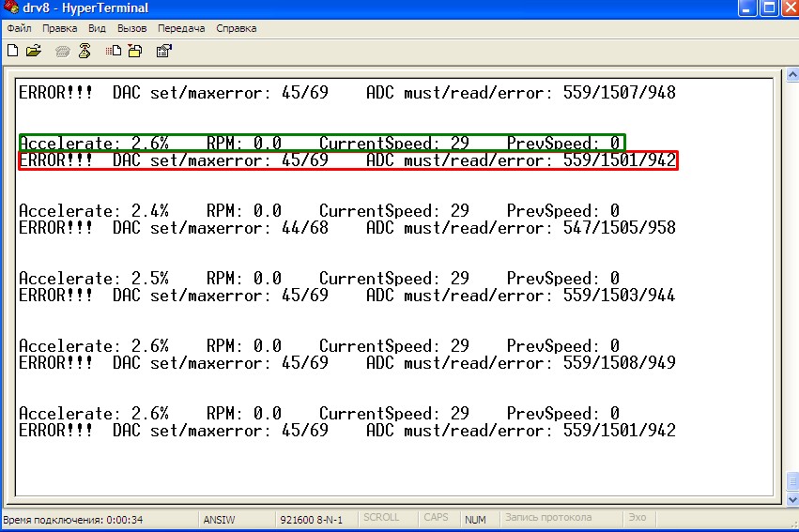Click the vertical scrollbar thumb

coord(792,481)
